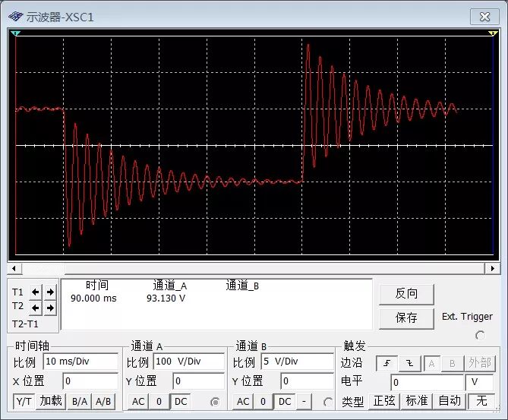Move cursor T1 left with arrow
508x420 pixels.
(x=36, y=292)
